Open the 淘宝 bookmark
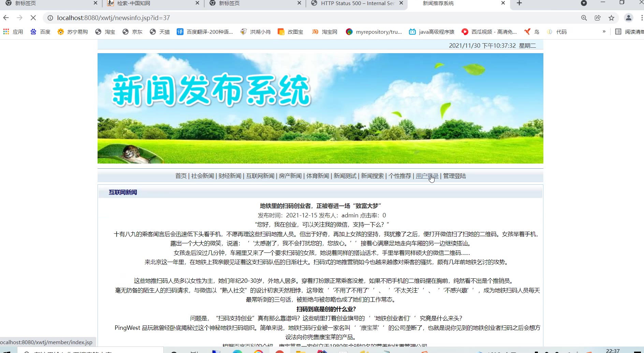Viewport: 644px width, 353px height. [x=105, y=32]
